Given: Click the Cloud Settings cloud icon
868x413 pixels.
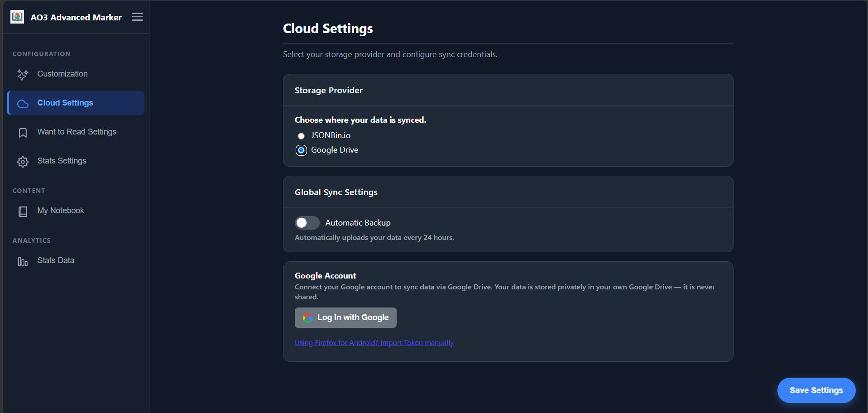Looking at the screenshot, I should [23, 104].
